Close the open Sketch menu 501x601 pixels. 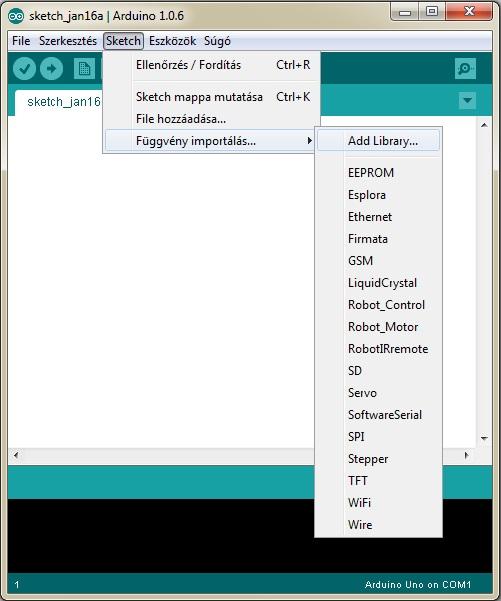pos(123,41)
